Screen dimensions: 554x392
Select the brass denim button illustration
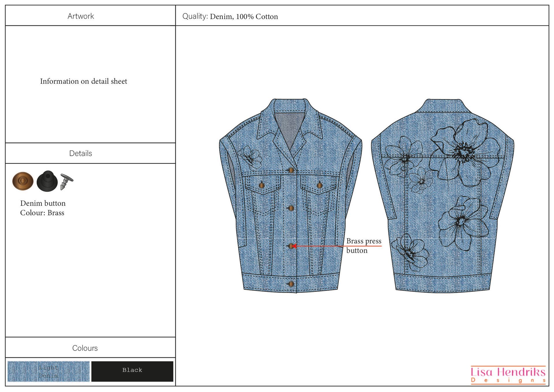(23, 180)
